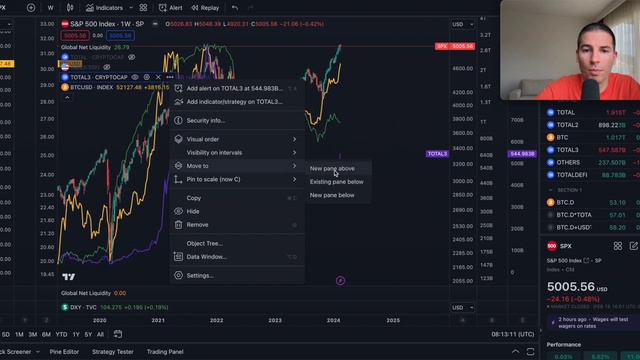This screenshot has width=640, height=360.
Task: Hide TOTAL3 via Hide menu entry
Action: (x=237, y=211)
